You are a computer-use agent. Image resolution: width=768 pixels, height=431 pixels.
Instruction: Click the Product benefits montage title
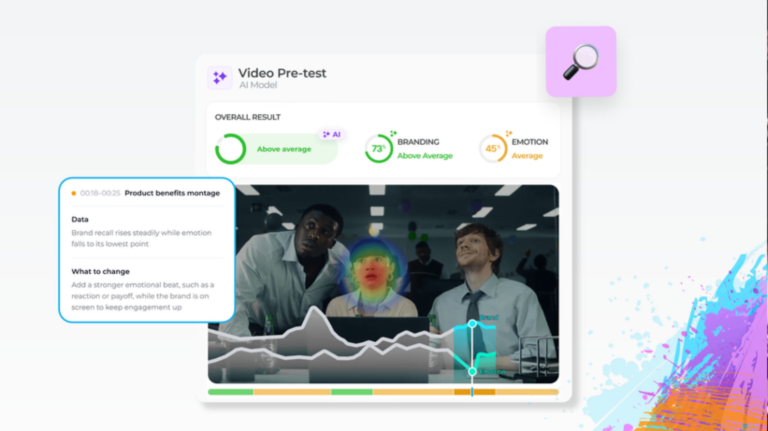coord(172,193)
